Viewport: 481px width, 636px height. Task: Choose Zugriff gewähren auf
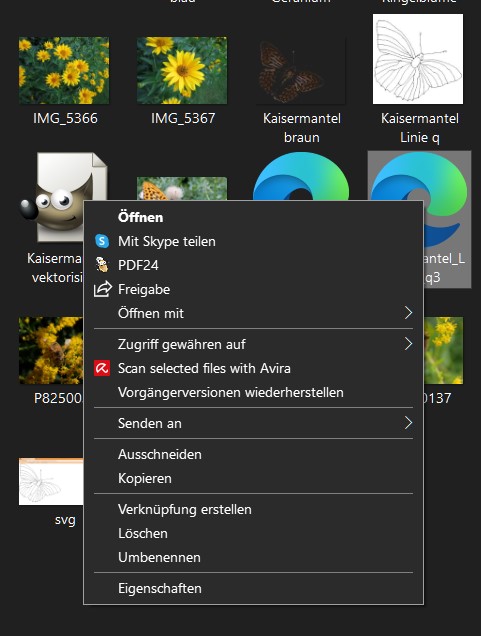click(x=253, y=344)
